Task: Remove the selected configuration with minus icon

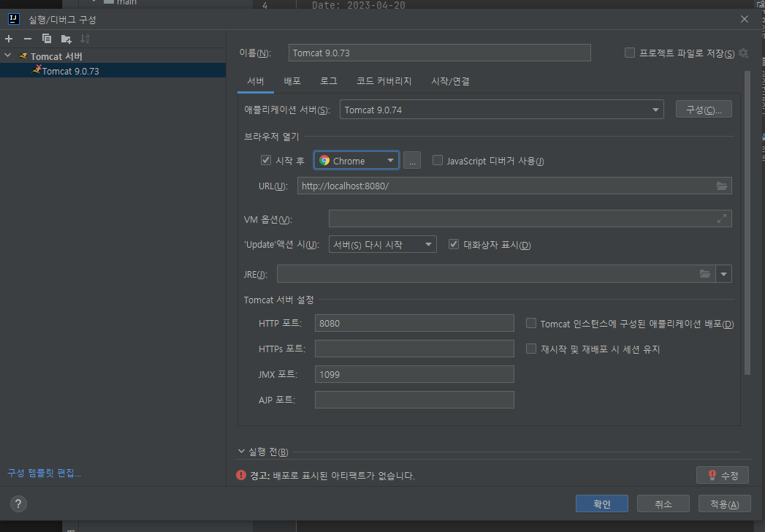Action: coord(28,39)
